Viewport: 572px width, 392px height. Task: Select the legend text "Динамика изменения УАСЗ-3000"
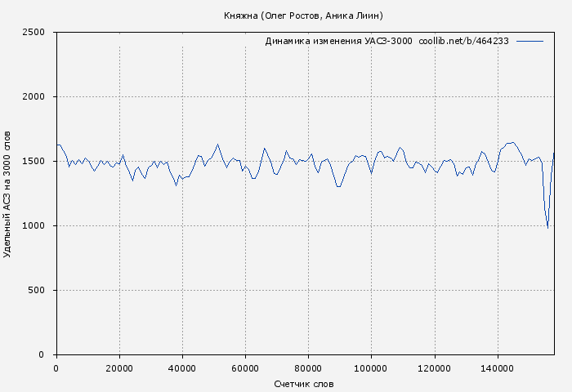click(338, 41)
